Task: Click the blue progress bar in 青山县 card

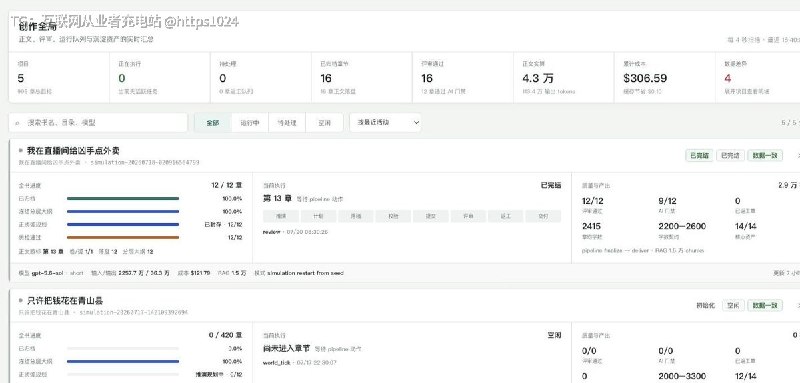Action: 123,361
